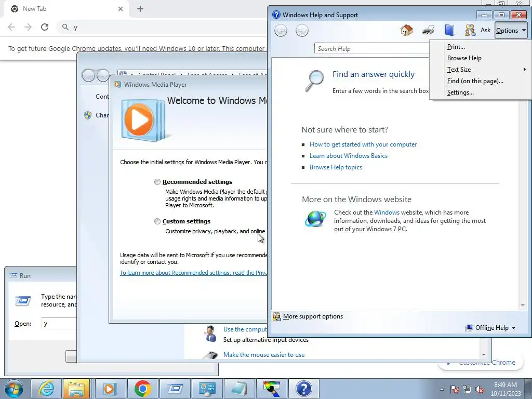
Task: Switch to Help and Support taskbar icon
Action: pyautogui.click(x=303, y=389)
